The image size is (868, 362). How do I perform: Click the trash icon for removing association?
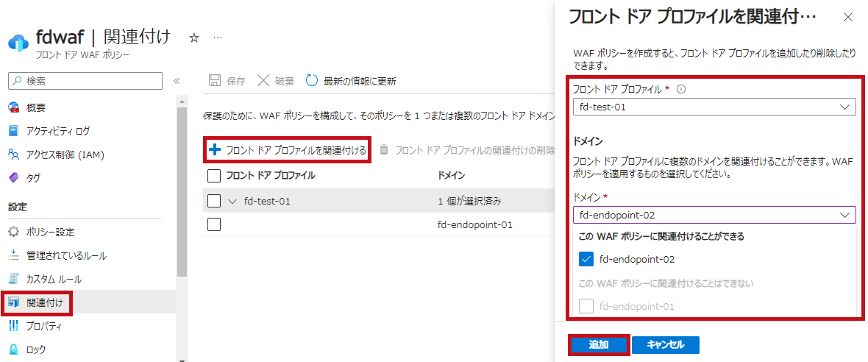[384, 149]
